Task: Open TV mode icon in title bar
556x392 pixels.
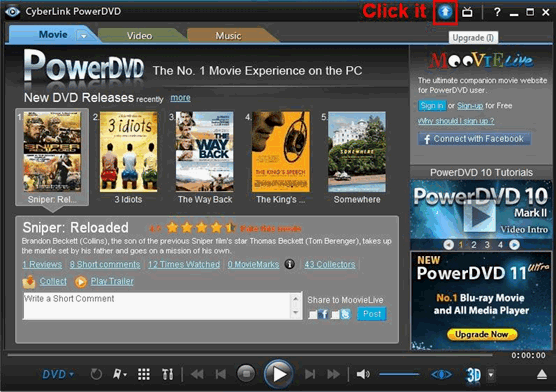Action: 467,12
